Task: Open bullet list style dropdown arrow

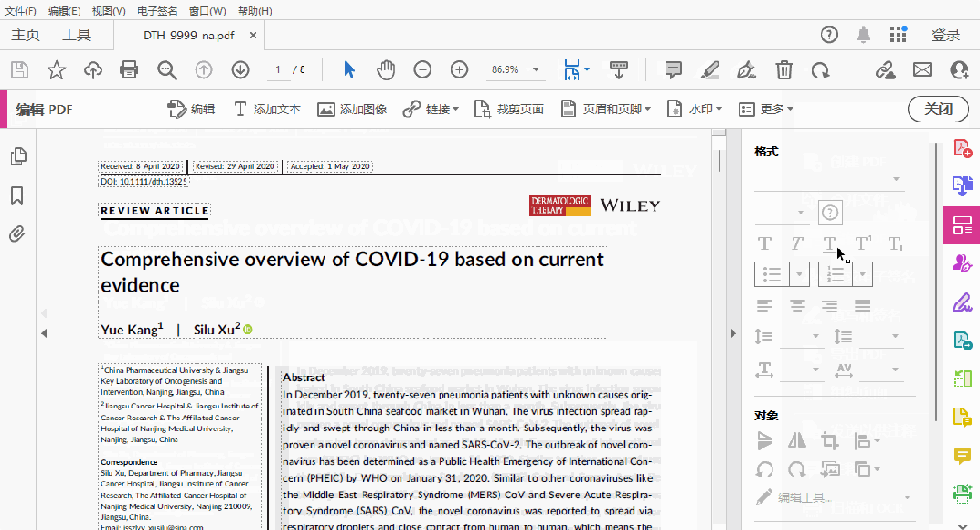Action: tap(799, 274)
